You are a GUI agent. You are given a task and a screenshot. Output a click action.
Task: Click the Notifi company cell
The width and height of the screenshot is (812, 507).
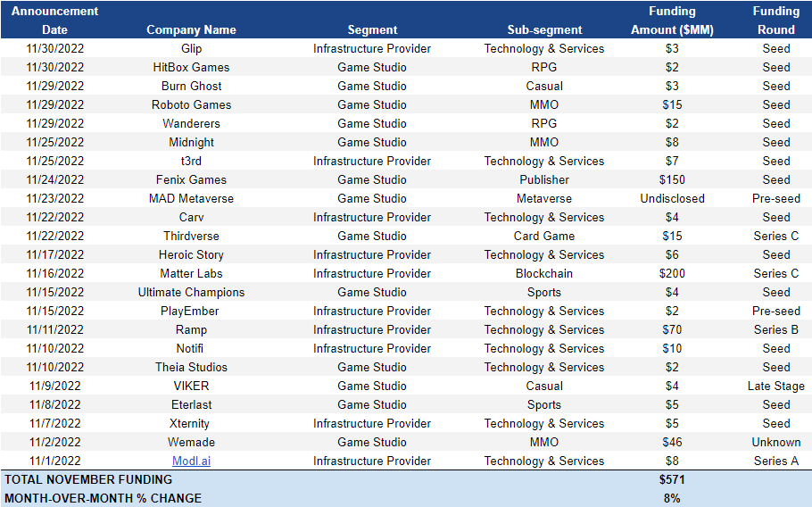pyautogui.click(x=189, y=348)
